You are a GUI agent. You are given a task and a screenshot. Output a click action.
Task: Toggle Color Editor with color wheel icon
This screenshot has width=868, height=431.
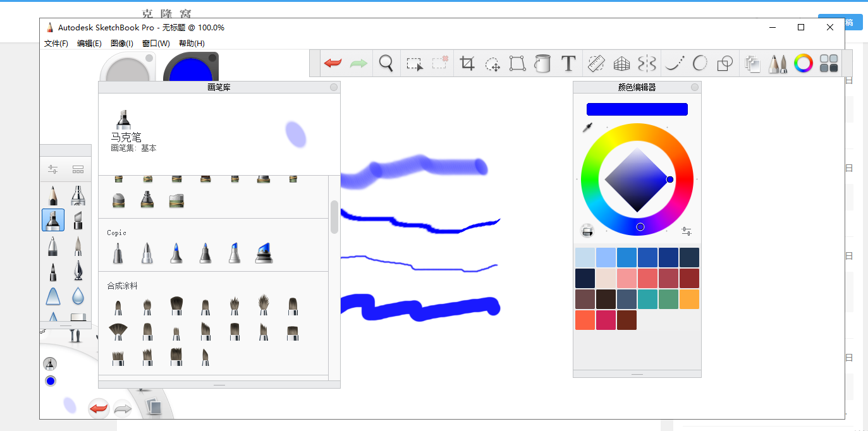coord(803,63)
